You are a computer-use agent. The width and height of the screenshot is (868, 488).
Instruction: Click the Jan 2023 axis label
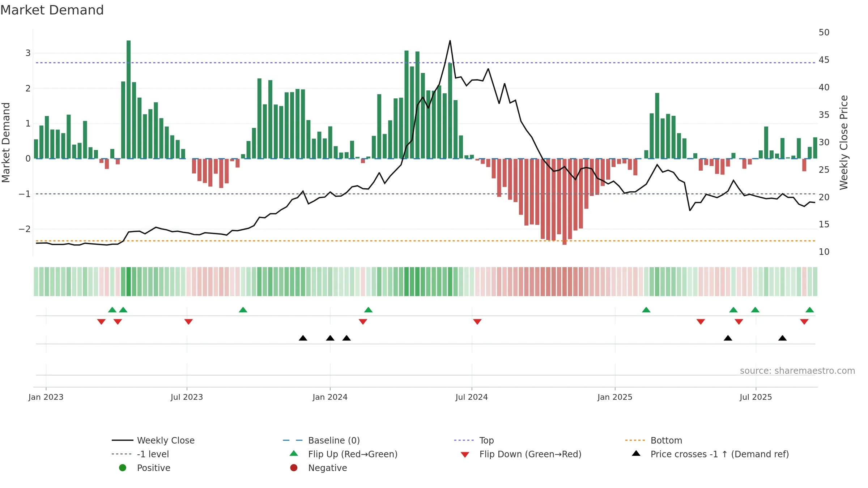[46, 397]
